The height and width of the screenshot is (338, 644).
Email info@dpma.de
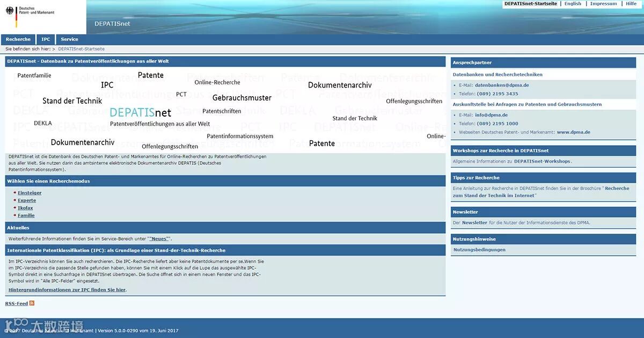(x=491, y=115)
